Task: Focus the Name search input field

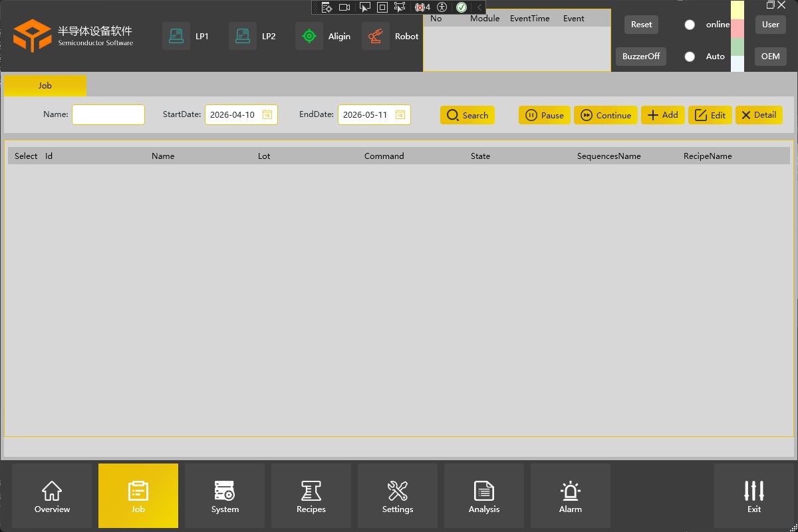Action: pos(108,114)
